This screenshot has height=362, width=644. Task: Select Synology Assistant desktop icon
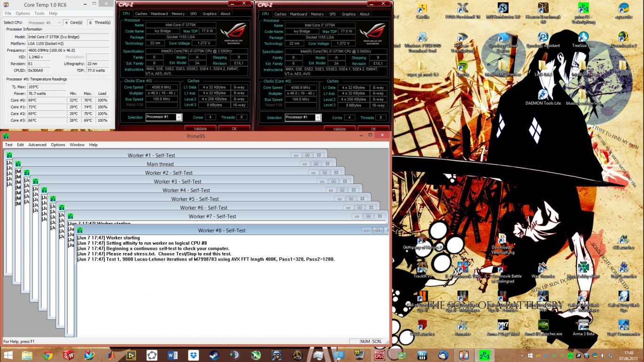coord(543,40)
